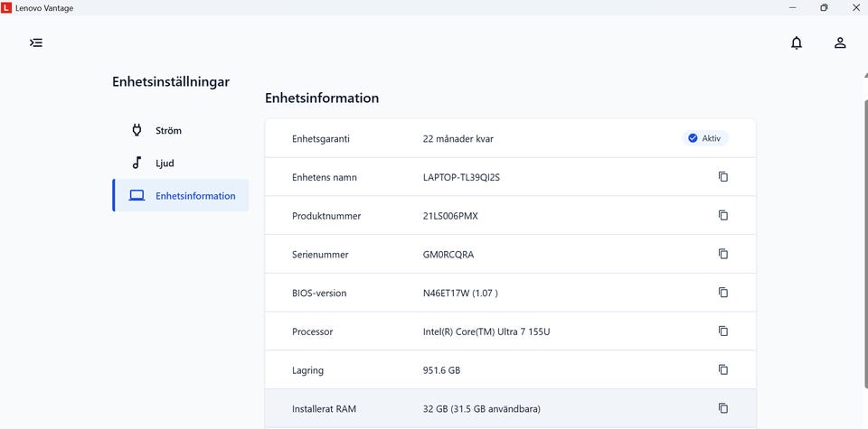The width and height of the screenshot is (868, 429).
Task: Copy the device name LAPTOP-TL39QI2S
Action: click(722, 177)
